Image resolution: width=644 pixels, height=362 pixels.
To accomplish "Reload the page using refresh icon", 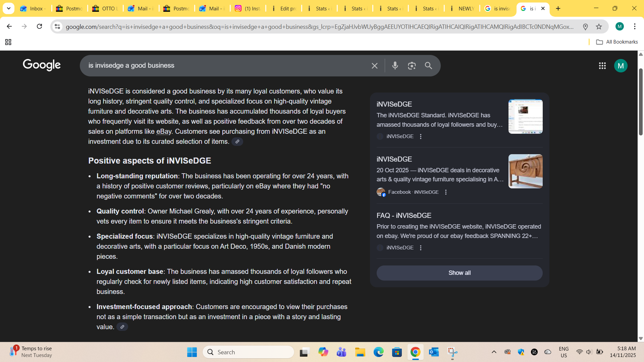I will pyautogui.click(x=39, y=26).
